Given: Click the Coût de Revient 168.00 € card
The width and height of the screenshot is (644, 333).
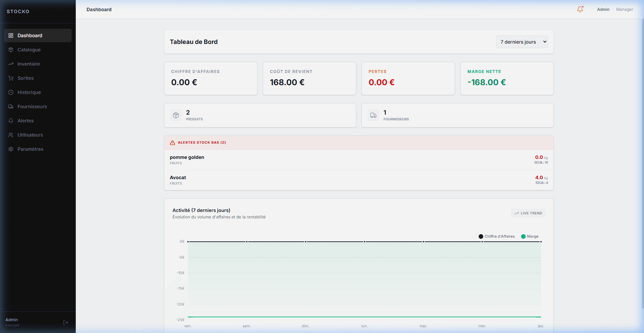Looking at the screenshot, I should coord(309,78).
